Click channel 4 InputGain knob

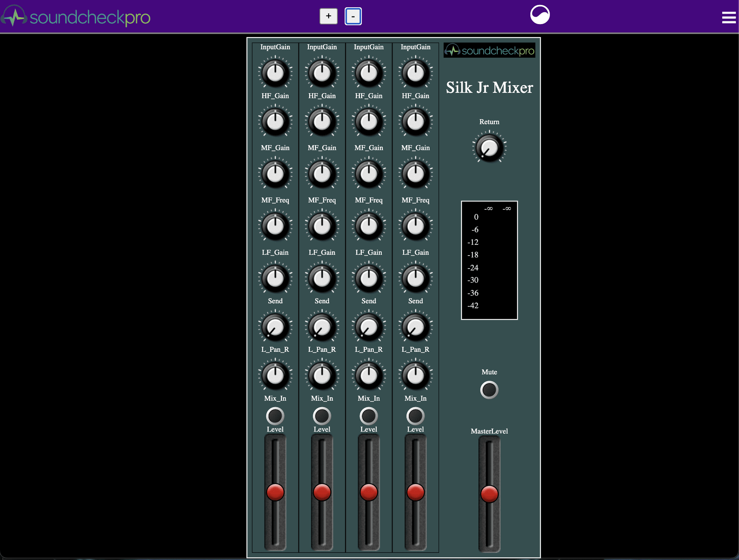416,73
